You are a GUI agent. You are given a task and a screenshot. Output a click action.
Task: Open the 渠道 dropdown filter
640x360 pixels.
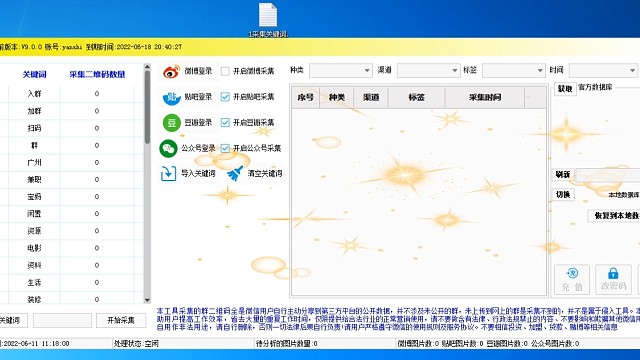(429, 70)
